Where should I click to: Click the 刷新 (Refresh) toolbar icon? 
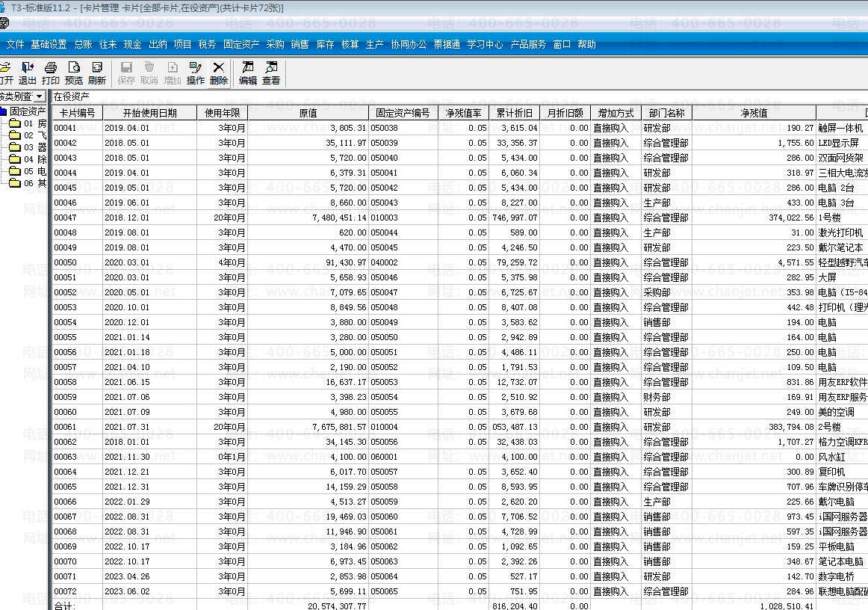(97, 73)
